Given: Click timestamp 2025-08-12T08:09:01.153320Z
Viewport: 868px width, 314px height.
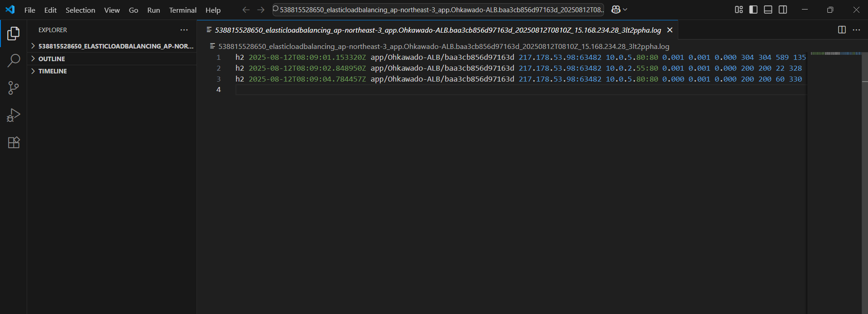Looking at the screenshot, I should 307,58.
